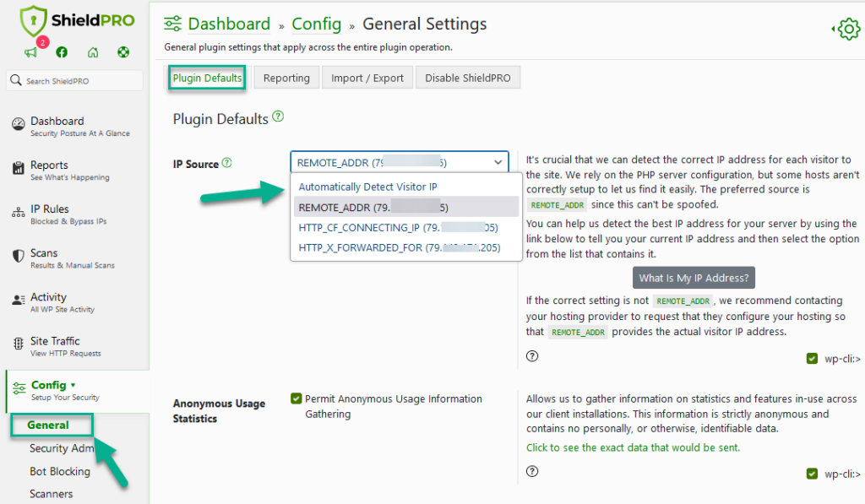Click the help question-mark next to IP Source
Screen dimensions: 865x504
pos(226,163)
